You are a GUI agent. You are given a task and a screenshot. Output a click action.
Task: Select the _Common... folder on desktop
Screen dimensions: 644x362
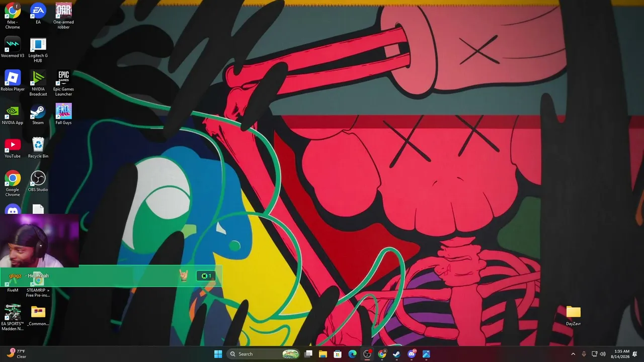[38, 316]
